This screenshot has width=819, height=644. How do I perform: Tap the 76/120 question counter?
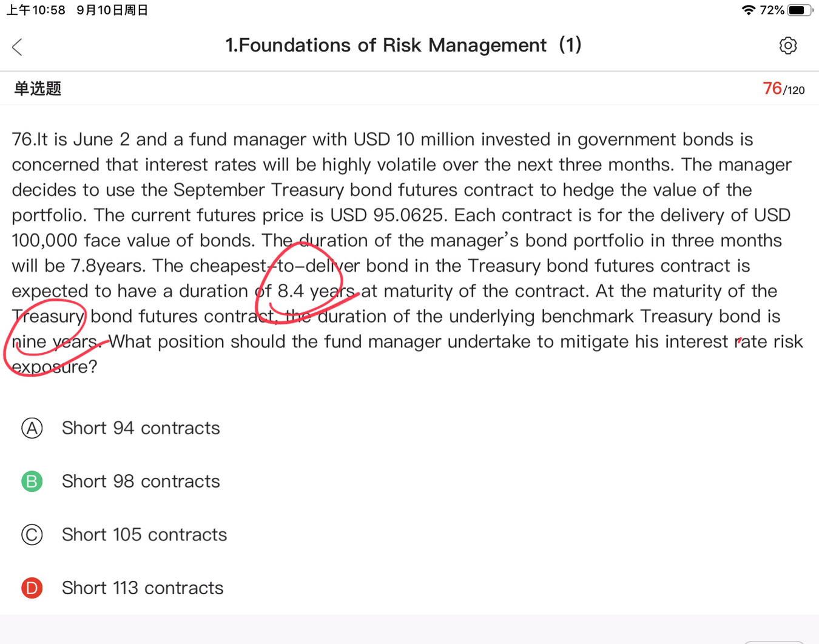pyautogui.click(x=783, y=89)
